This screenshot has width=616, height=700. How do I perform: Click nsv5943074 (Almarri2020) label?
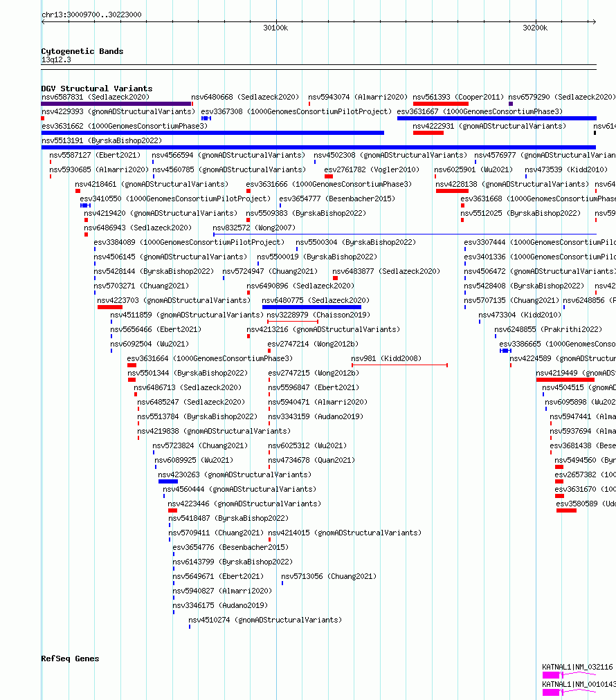[x=358, y=97]
